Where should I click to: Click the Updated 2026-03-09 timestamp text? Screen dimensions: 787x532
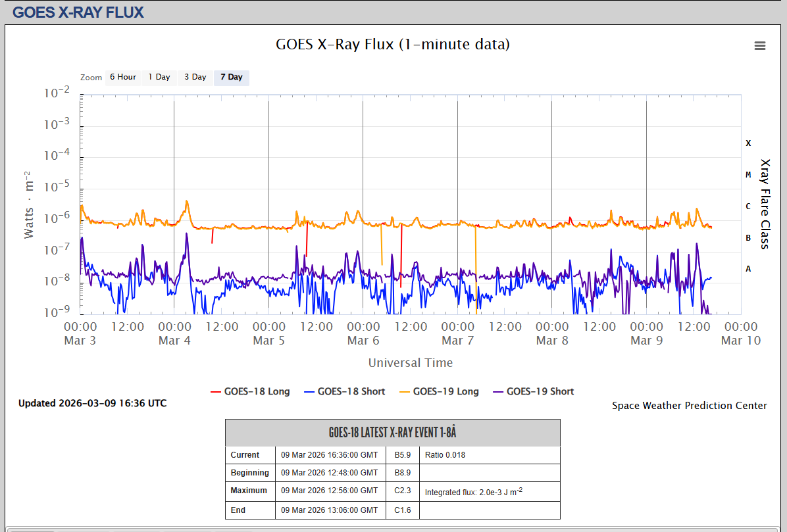click(92, 403)
